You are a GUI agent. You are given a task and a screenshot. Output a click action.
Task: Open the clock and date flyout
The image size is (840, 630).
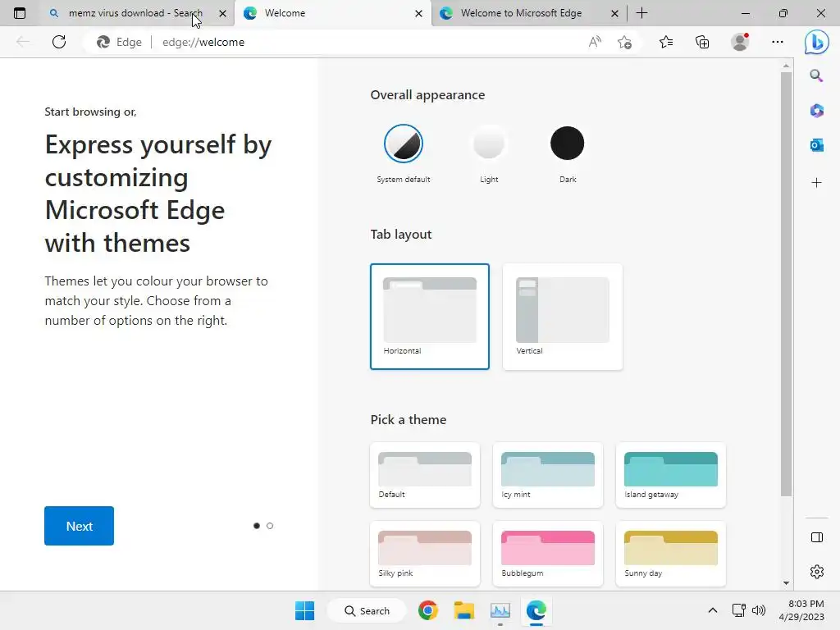click(801, 610)
